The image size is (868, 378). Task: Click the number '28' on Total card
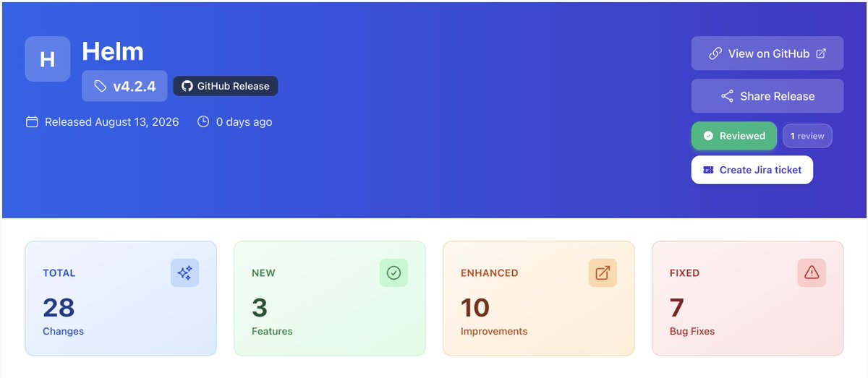[x=59, y=308]
